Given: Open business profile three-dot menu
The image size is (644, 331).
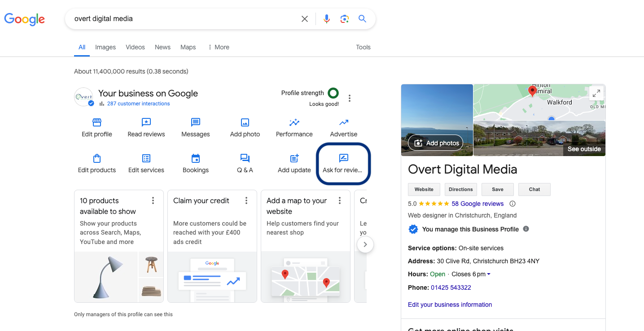Looking at the screenshot, I should coord(350,98).
